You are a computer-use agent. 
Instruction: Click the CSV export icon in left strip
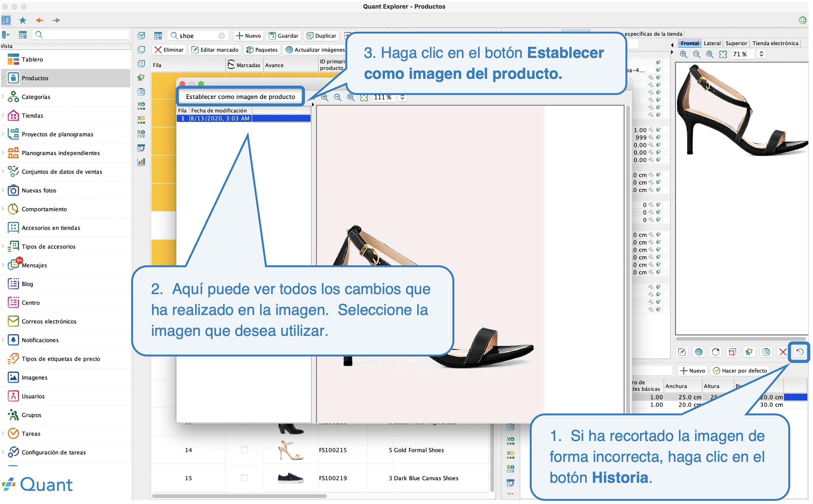[x=141, y=134]
